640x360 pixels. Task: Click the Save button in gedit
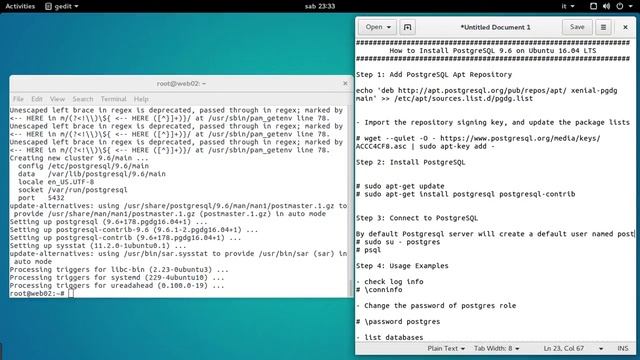(577, 27)
